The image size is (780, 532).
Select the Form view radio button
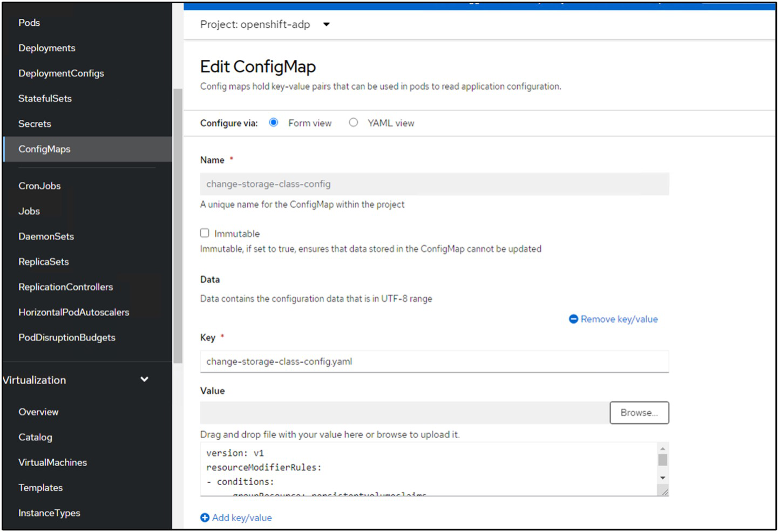(274, 122)
